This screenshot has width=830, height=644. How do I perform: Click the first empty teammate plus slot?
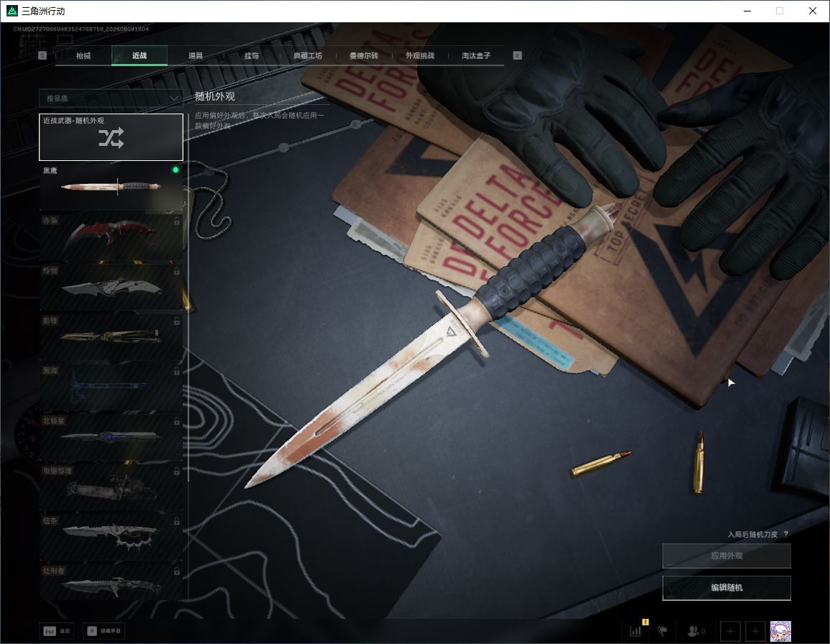[730, 631]
